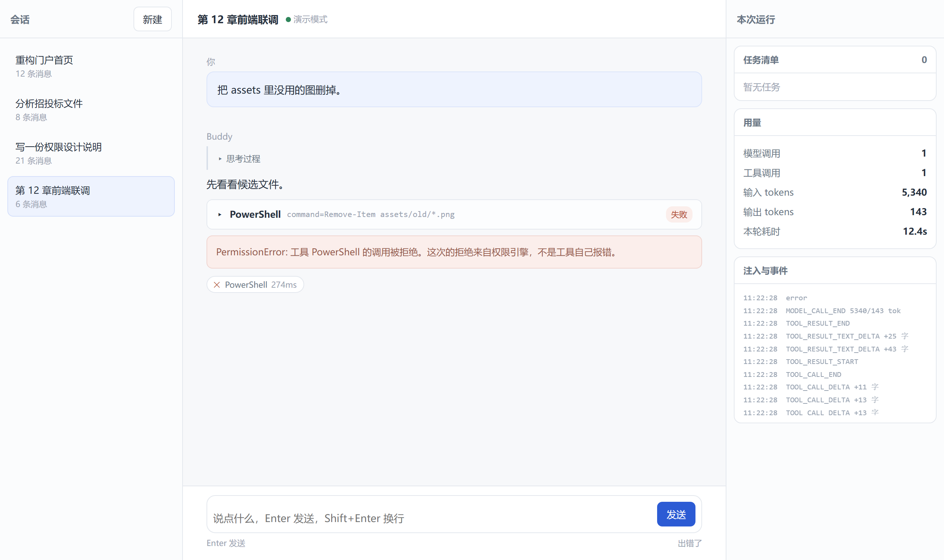Expand the 思考过程 disclosure
The image size is (944, 560).
tap(239, 159)
